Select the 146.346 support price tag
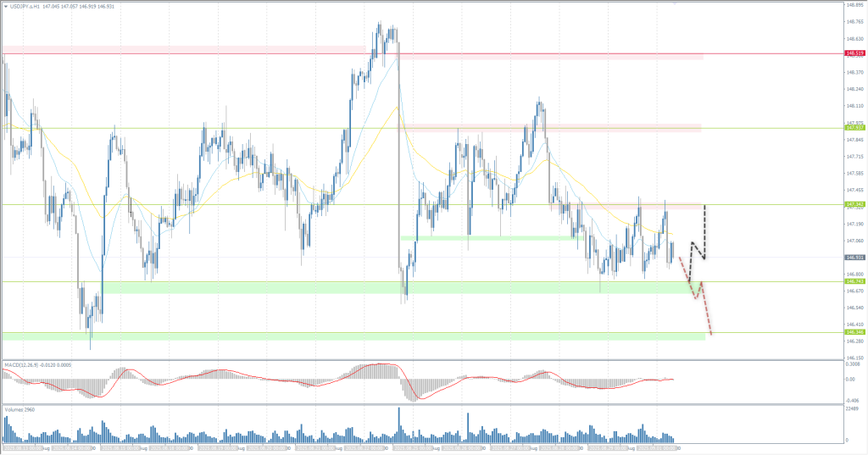 pyautogui.click(x=854, y=333)
